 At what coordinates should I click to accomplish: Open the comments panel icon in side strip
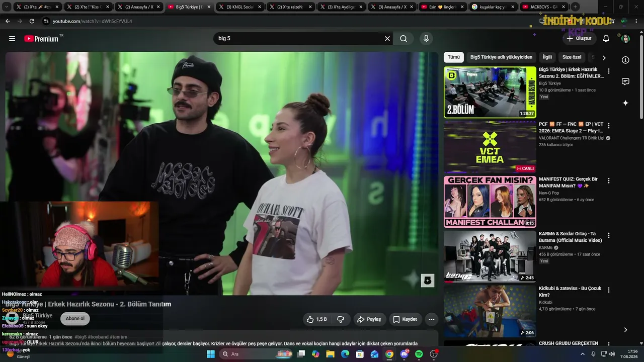pyautogui.click(x=625, y=81)
